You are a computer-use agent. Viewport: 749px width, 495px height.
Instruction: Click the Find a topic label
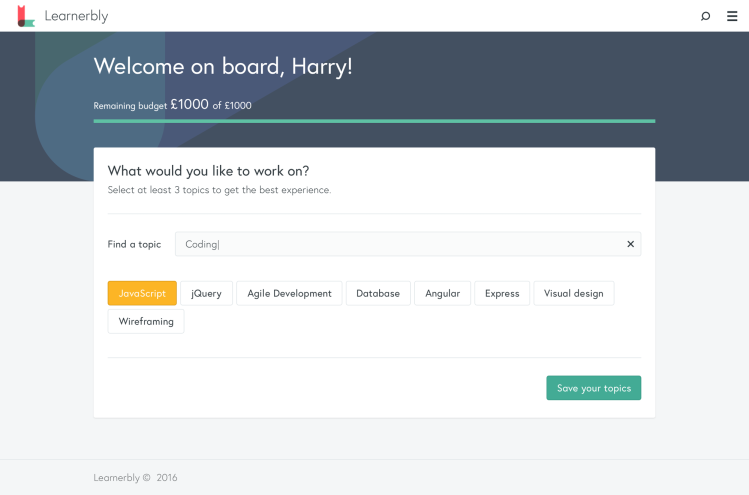click(x=134, y=244)
